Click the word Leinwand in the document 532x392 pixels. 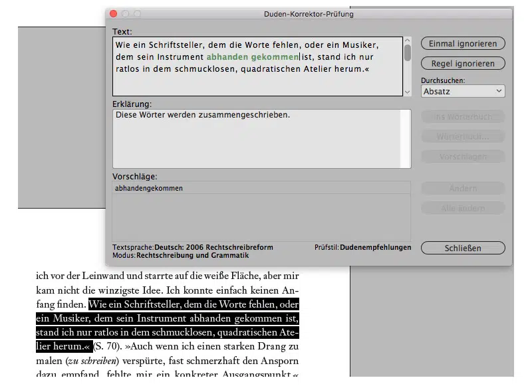(x=103, y=276)
